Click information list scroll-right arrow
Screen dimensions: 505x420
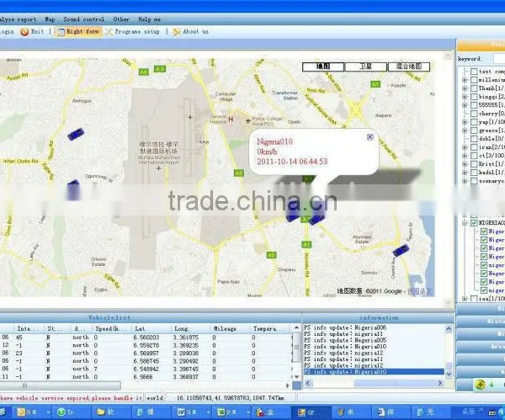tap(440, 383)
